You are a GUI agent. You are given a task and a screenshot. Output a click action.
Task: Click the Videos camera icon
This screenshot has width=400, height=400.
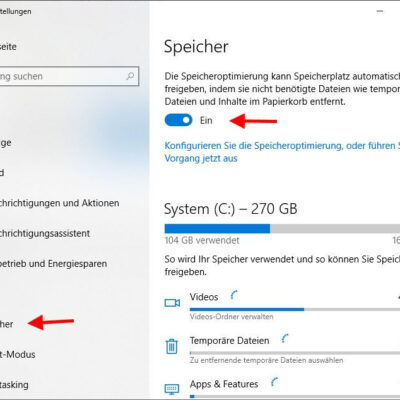tap(172, 303)
